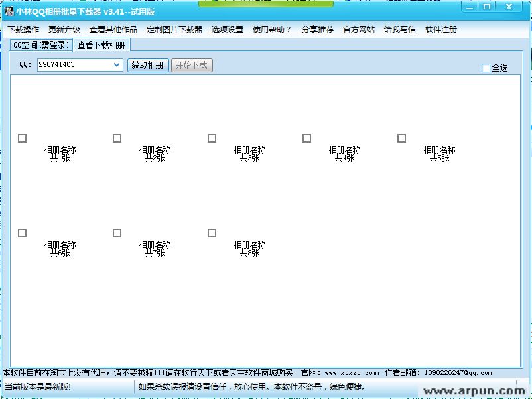Check the album with 共8张
Viewport: 532px width, 399px height.
click(x=212, y=233)
